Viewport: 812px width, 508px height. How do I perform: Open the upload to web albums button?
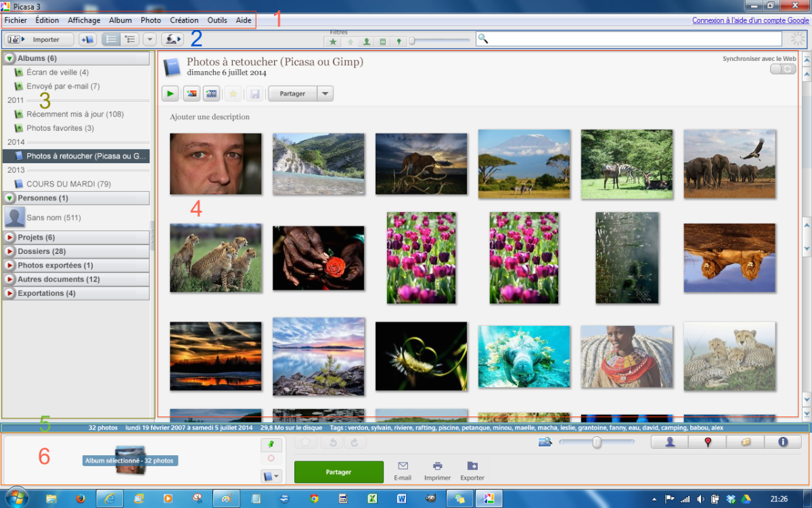[x=172, y=40]
